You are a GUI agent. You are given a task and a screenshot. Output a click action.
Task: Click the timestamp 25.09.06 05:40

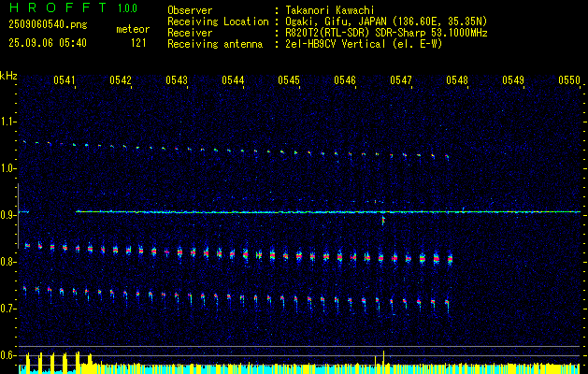[48, 43]
